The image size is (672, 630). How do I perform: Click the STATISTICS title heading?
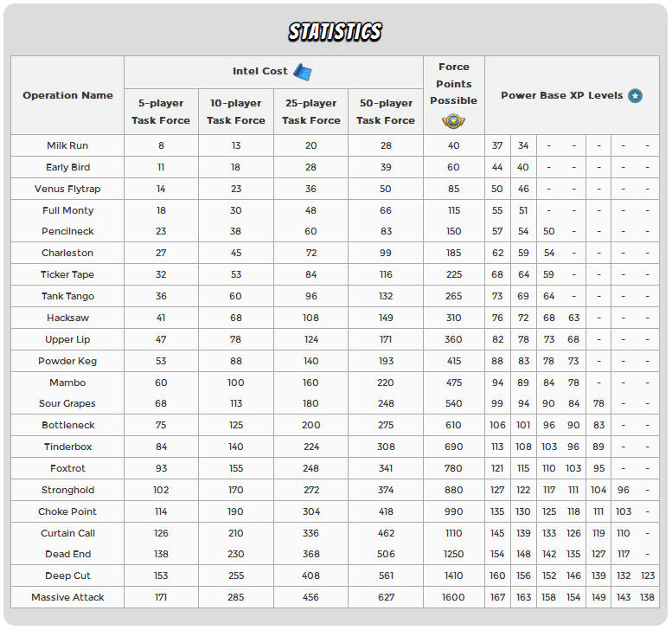[336, 32]
